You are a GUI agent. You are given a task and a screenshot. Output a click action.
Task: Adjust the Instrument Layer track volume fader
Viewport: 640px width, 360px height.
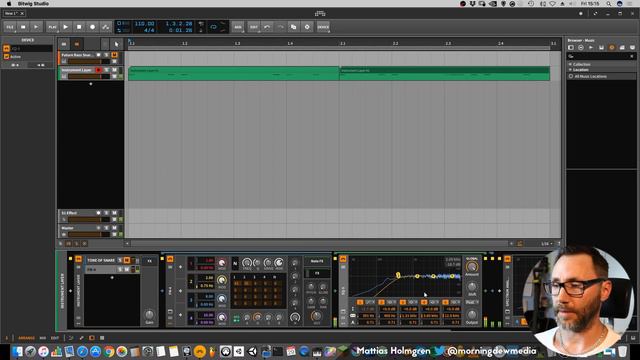(89, 76)
